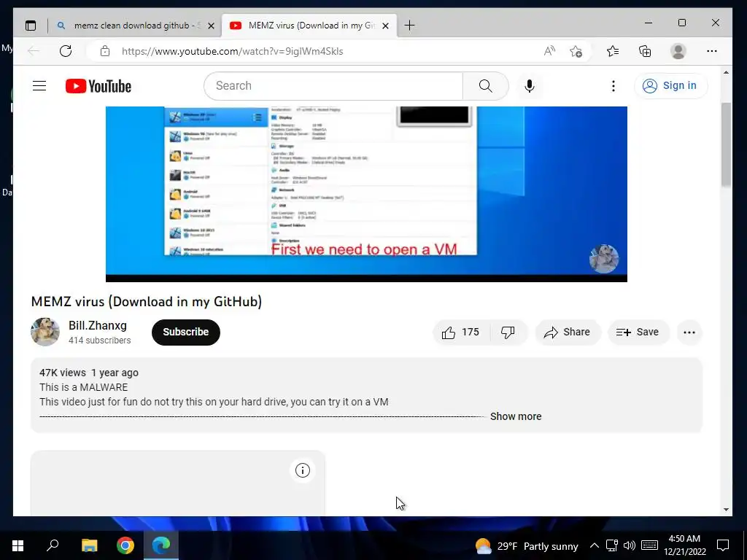Viewport: 747px width, 560px height.
Task: Click scrollbar up arrow
Action: pyautogui.click(x=726, y=73)
